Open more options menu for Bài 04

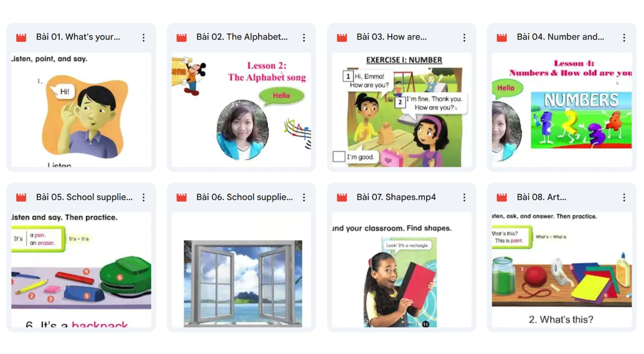tap(624, 38)
